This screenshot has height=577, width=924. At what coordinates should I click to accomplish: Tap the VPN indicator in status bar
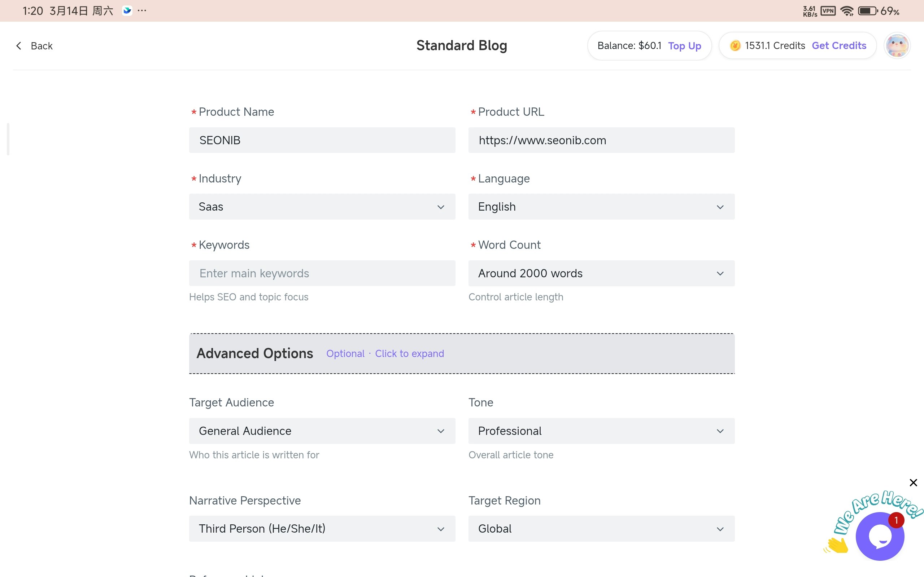(x=828, y=11)
